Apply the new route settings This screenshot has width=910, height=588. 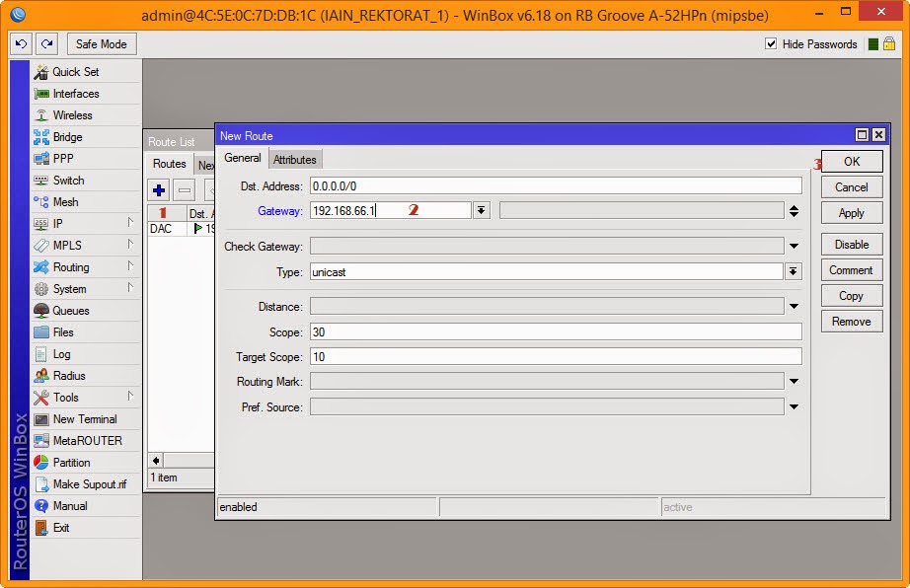[x=851, y=212]
